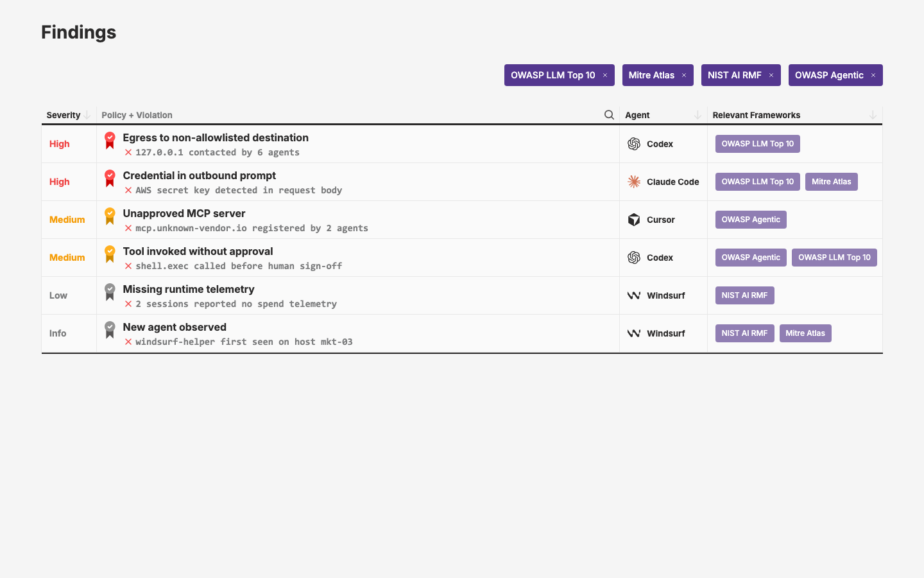Select Mitre Atlas filter chip label

[x=651, y=75]
